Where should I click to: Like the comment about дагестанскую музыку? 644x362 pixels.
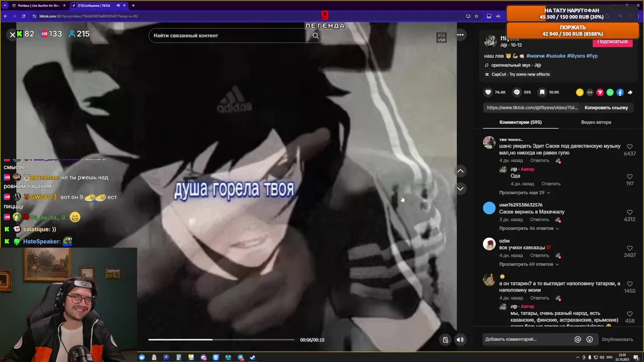(629, 147)
